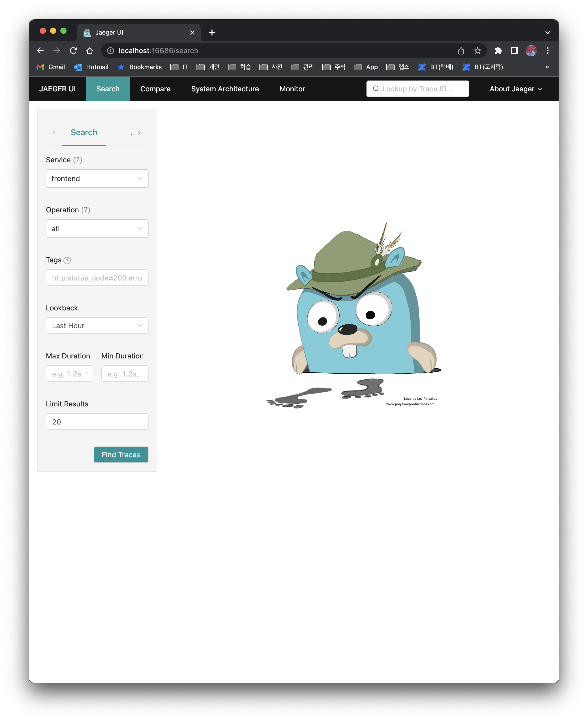The height and width of the screenshot is (721, 588).
Task: Go to the Monitor tab
Action: pyautogui.click(x=292, y=89)
